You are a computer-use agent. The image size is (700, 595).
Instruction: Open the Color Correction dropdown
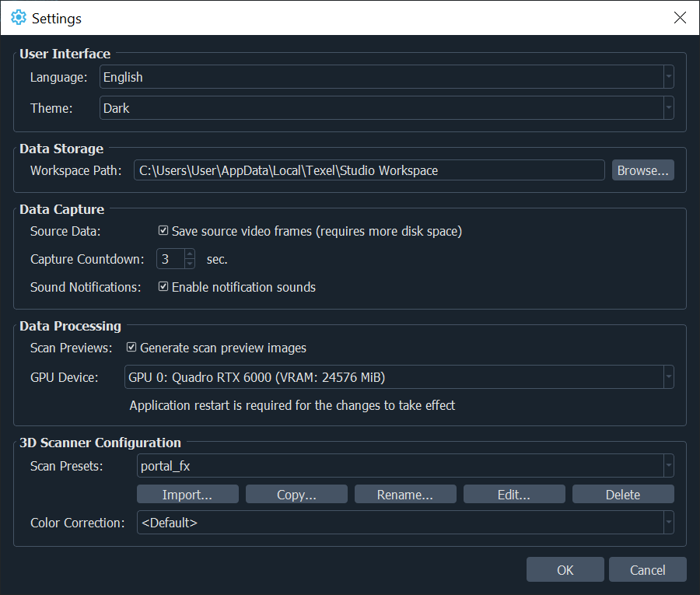click(667, 523)
